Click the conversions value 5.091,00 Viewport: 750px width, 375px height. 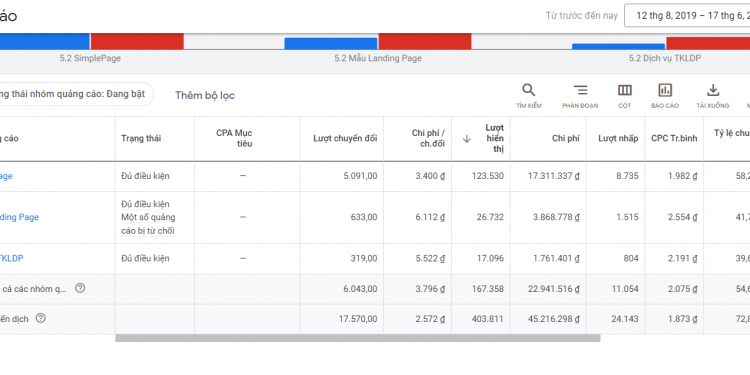click(x=360, y=176)
